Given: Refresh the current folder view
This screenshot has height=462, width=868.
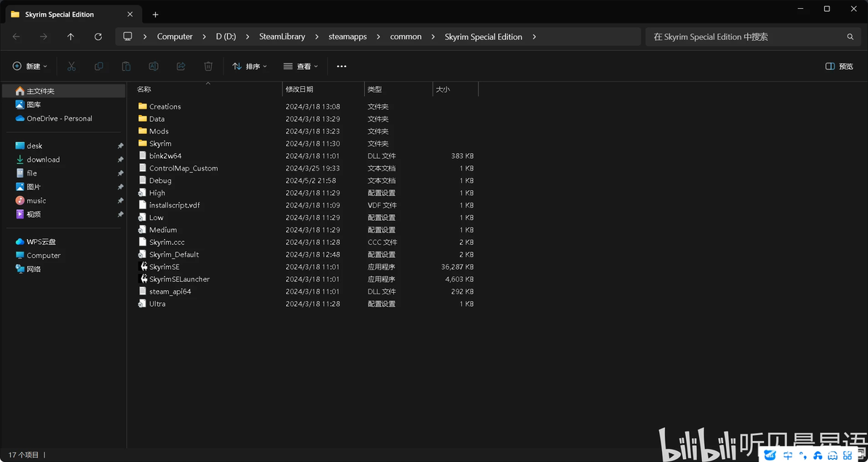Looking at the screenshot, I should click(98, 36).
